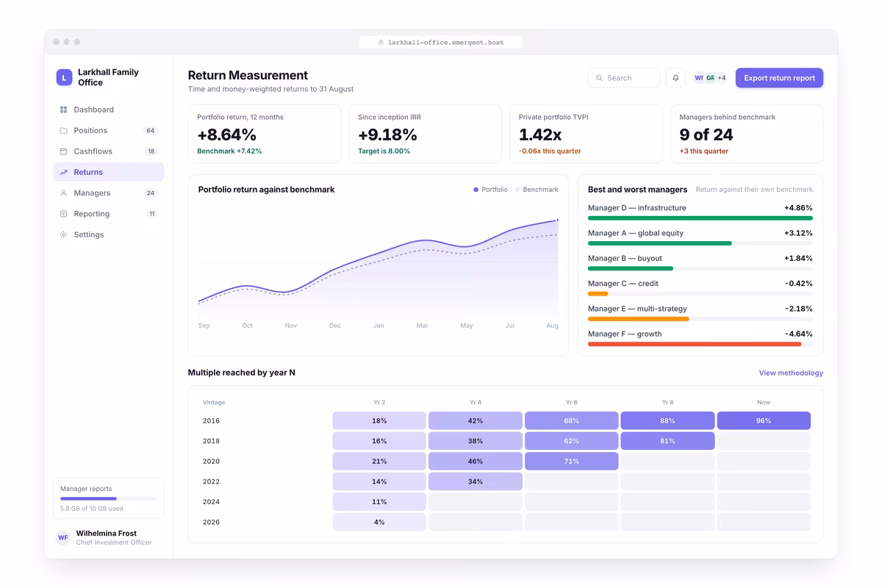
Task: Open Settings page
Action: (109, 234)
